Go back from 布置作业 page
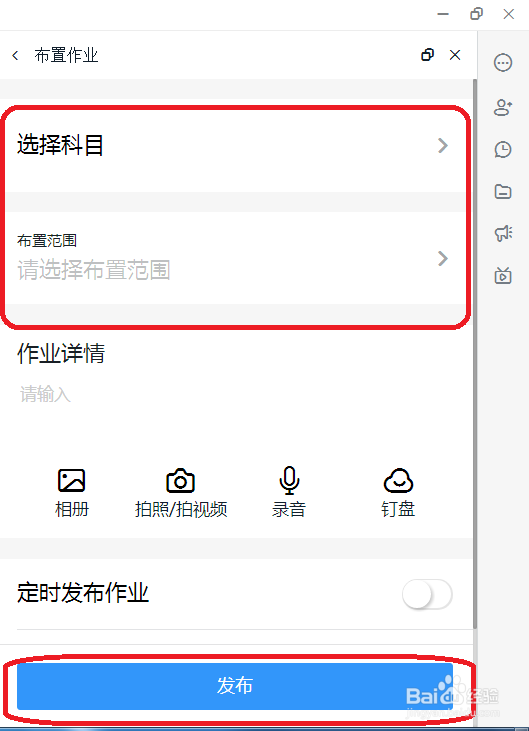 [x=15, y=55]
